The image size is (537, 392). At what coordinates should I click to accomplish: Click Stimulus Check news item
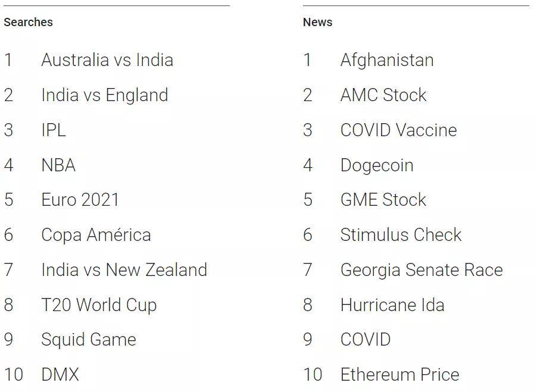401,234
